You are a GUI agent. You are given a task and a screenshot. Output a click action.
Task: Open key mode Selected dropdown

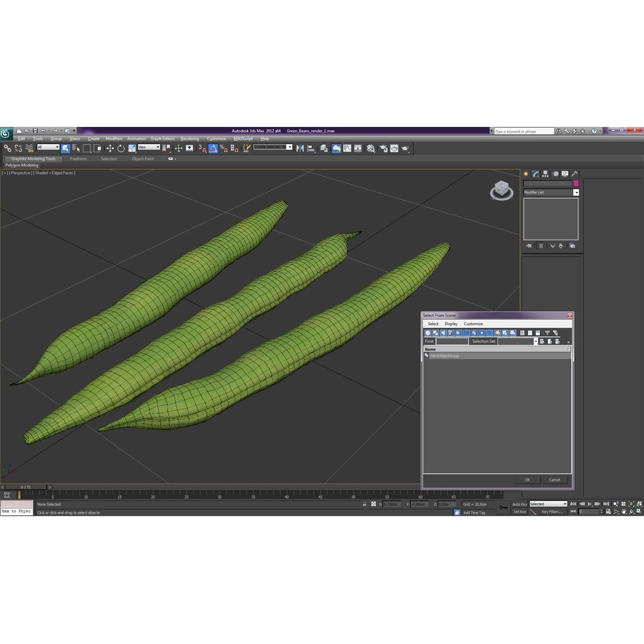(548, 504)
